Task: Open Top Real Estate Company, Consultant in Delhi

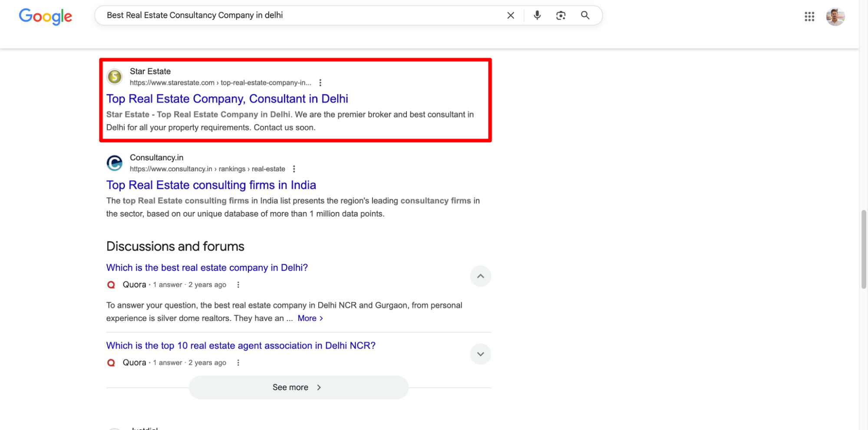Action: [227, 99]
